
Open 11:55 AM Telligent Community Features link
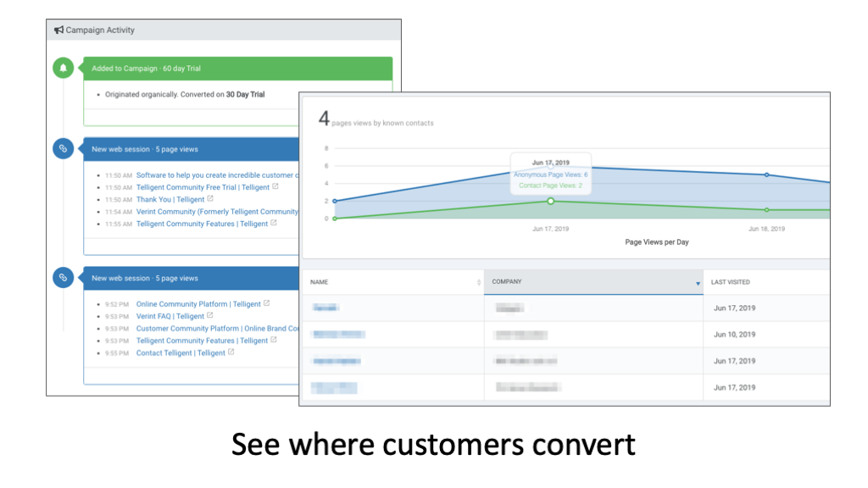tap(202, 224)
